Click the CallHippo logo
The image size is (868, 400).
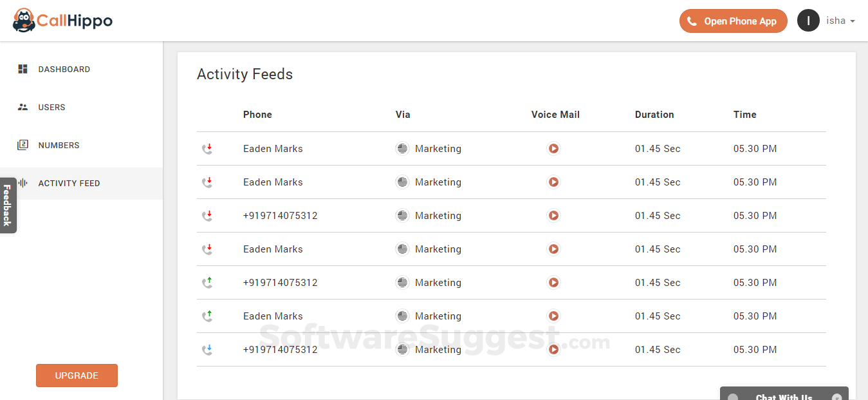(62, 21)
